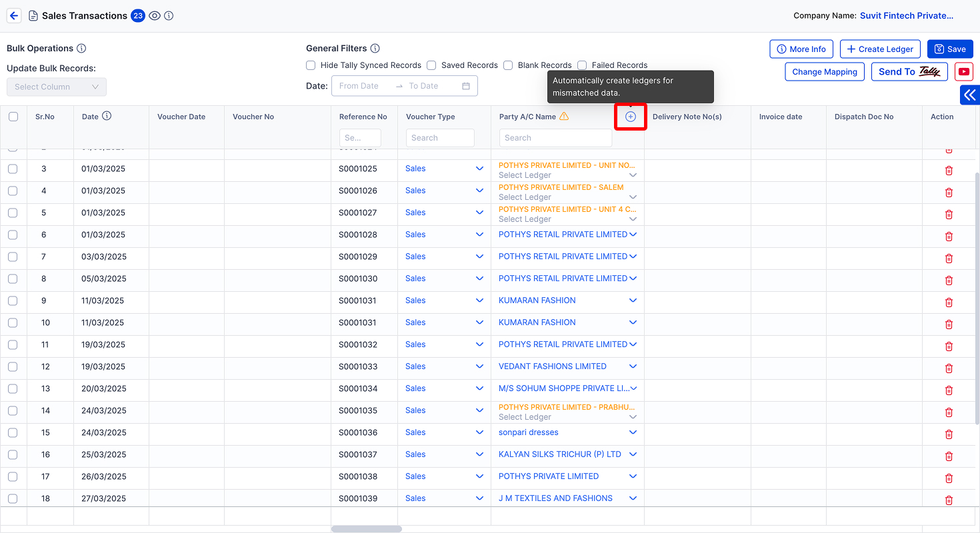Open the Suvit Fintech Private company link
Screen dimensions: 980x533
point(907,15)
